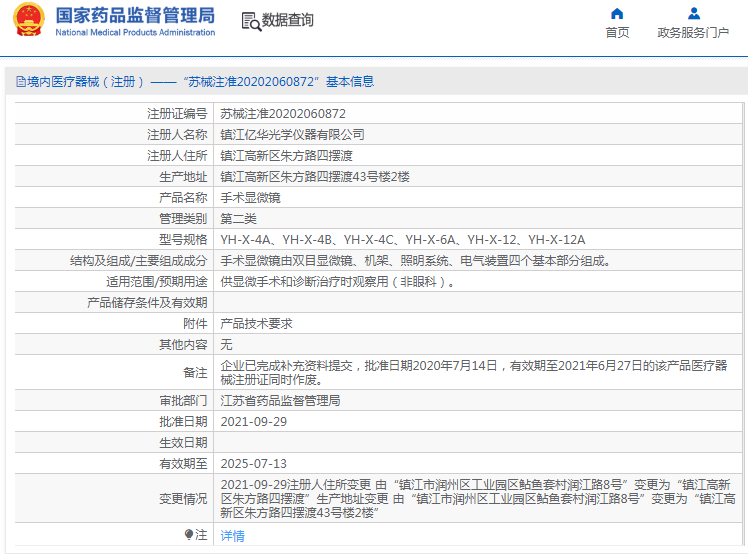748x554 pixels.
Task: Select 镇江亿华光学仪器有限公司 registrant name
Action: (292, 135)
